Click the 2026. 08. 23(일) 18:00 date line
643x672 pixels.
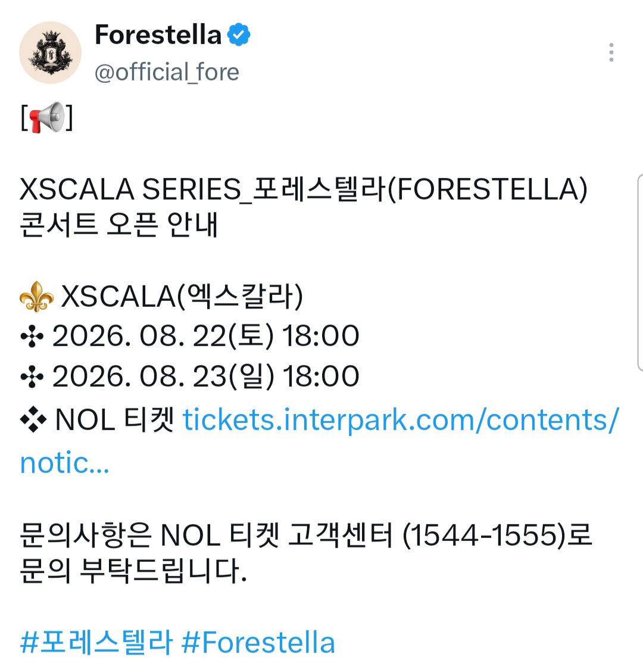[x=205, y=377]
